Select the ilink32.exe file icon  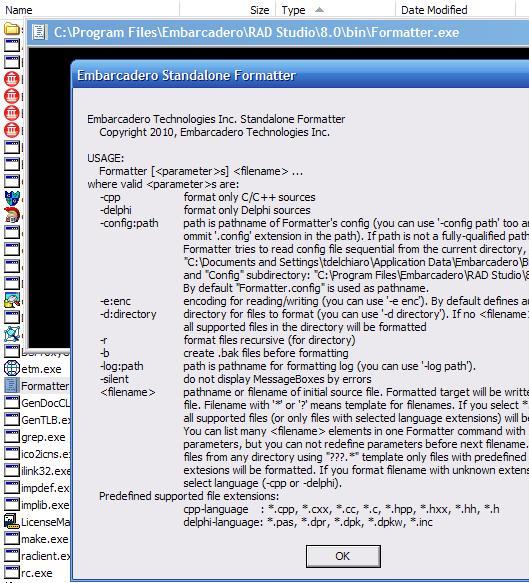(x=12, y=470)
